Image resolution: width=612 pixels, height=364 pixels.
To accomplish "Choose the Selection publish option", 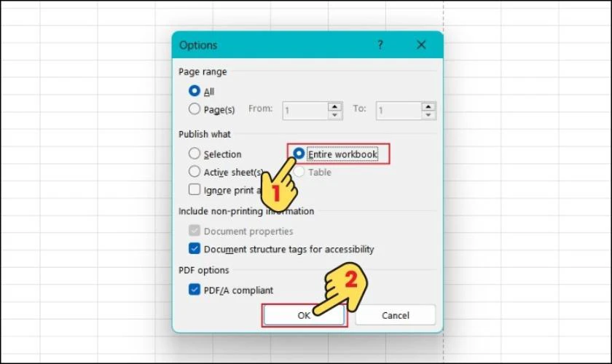I will [x=194, y=154].
